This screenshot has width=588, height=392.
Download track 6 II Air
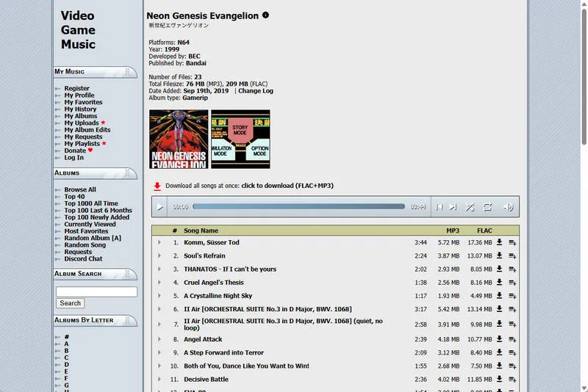pyautogui.click(x=499, y=309)
